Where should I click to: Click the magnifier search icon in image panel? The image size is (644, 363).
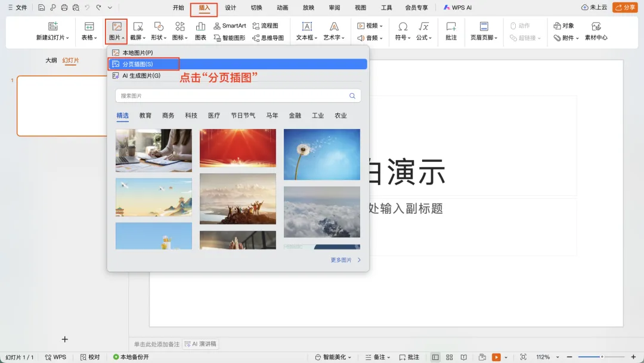[352, 96]
